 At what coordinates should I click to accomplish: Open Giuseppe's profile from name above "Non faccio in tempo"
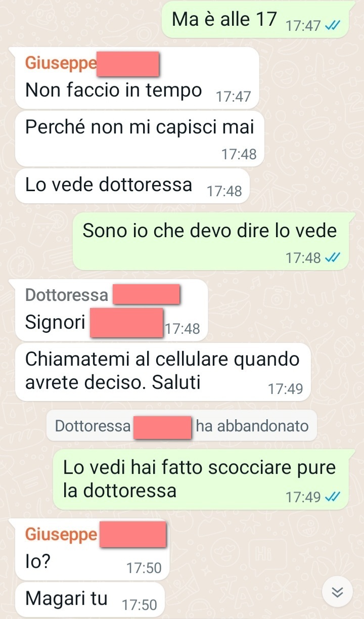tap(61, 64)
